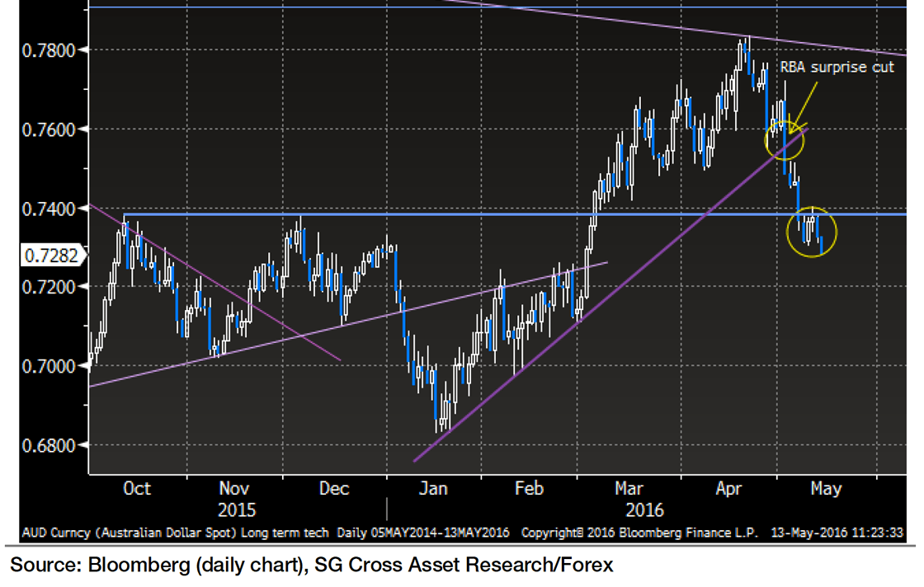Click the lower yellow circle near 0.7300

tap(812, 232)
